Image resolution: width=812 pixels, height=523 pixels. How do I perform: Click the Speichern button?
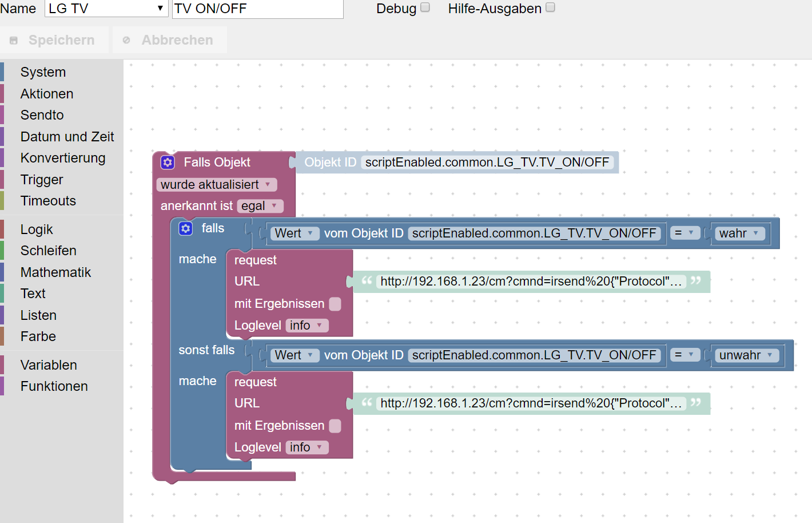(x=54, y=40)
